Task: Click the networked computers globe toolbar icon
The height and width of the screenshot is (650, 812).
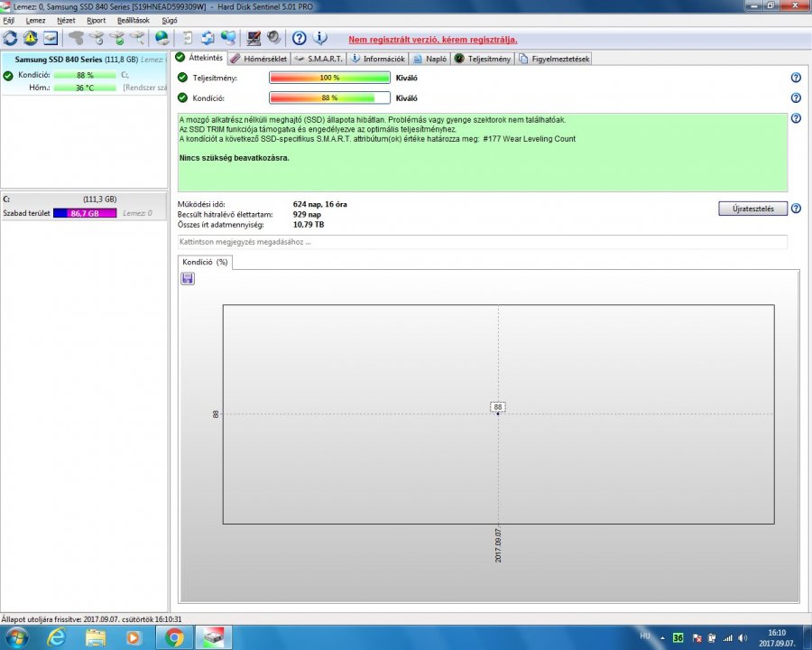Action: pos(228,38)
